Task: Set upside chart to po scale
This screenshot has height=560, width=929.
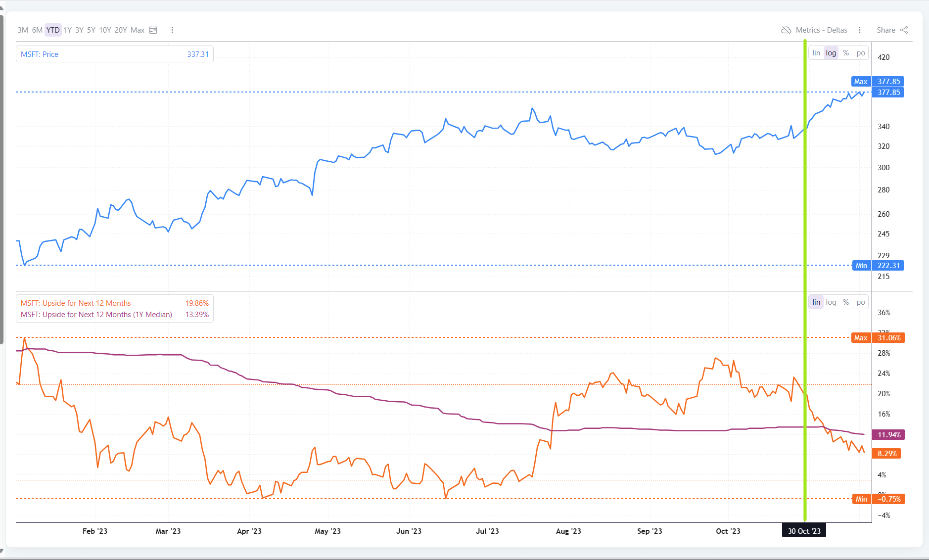Action: 861,302
